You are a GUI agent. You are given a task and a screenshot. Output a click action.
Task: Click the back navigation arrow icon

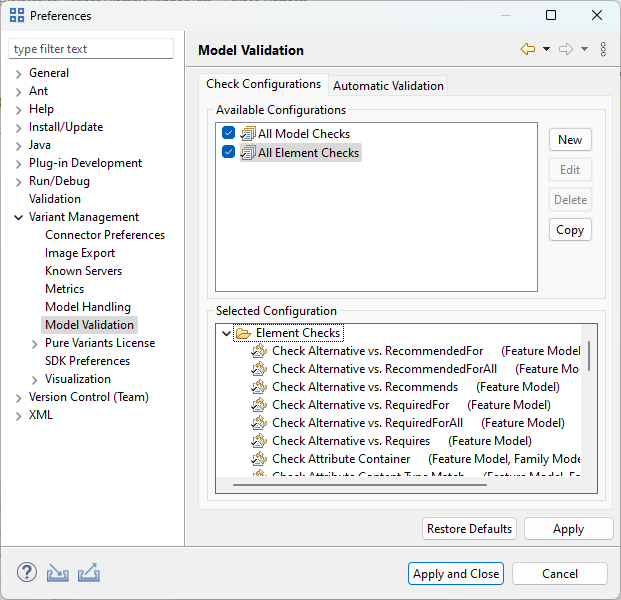[x=528, y=49]
